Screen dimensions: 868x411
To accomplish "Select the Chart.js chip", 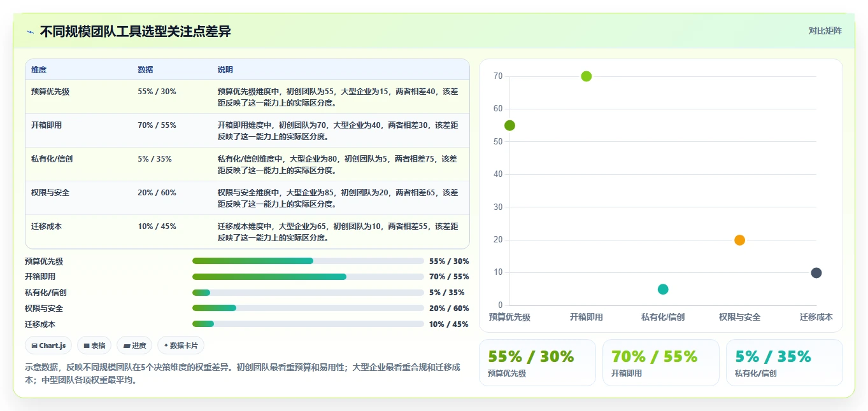I will coord(49,345).
